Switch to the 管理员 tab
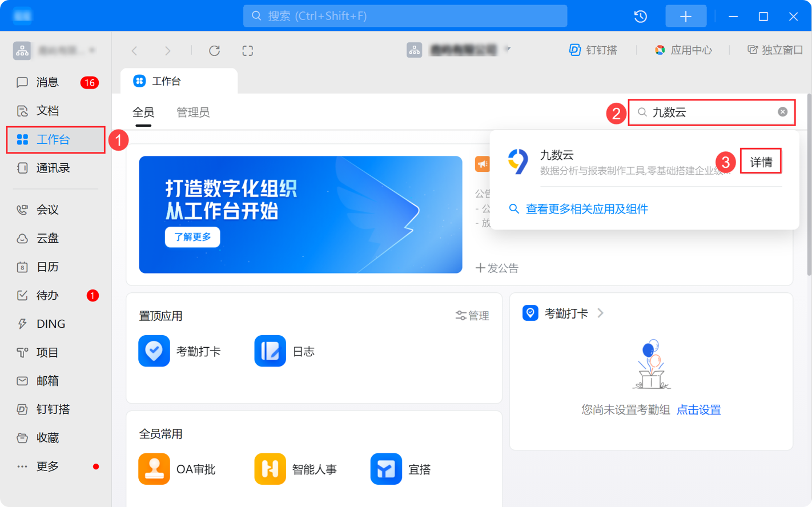 [193, 112]
